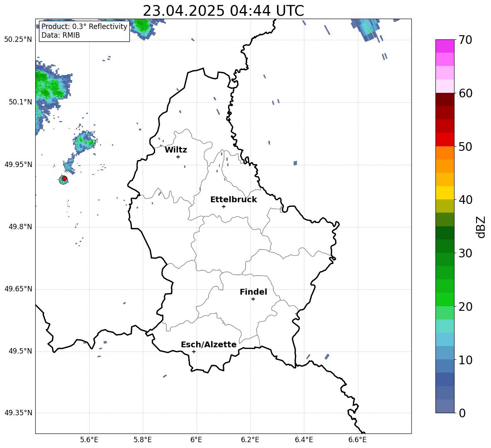Click the Wiltz city label
491x448 pixels.
click(176, 150)
